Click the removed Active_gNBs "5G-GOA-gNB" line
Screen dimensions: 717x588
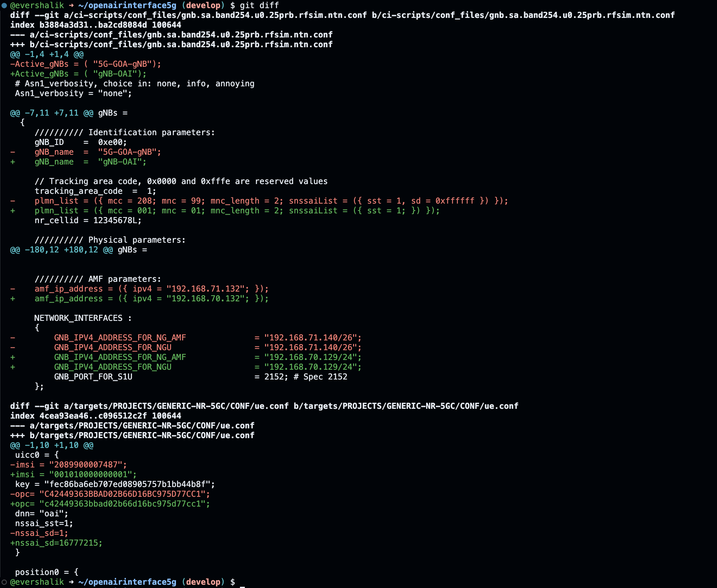pos(86,64)
